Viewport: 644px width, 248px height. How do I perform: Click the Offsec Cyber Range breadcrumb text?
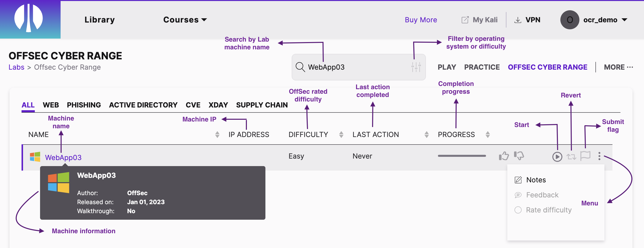(67, 67)
